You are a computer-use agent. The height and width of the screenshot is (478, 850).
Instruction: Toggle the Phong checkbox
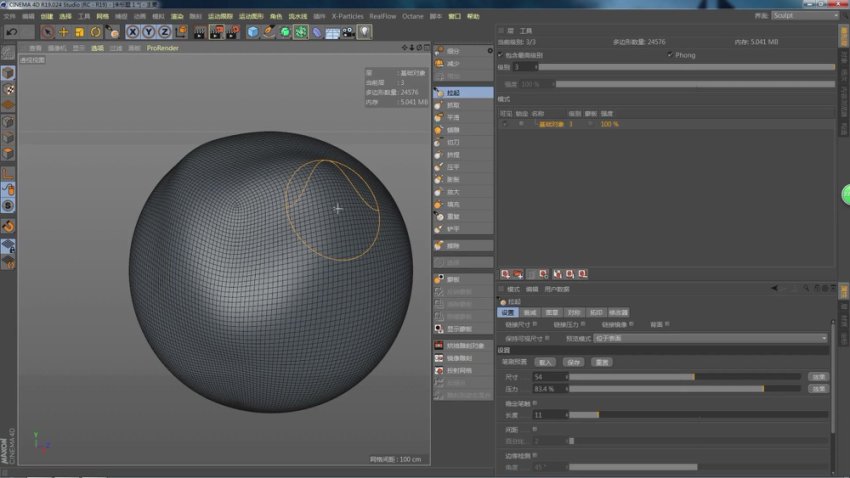pyautogui.click(x=670, y=55)
